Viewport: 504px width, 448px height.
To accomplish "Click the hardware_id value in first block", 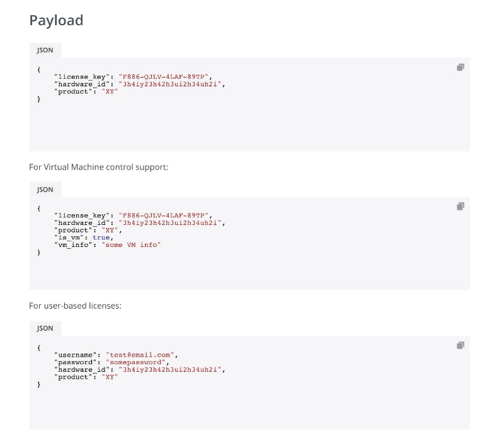I will 170,84.
